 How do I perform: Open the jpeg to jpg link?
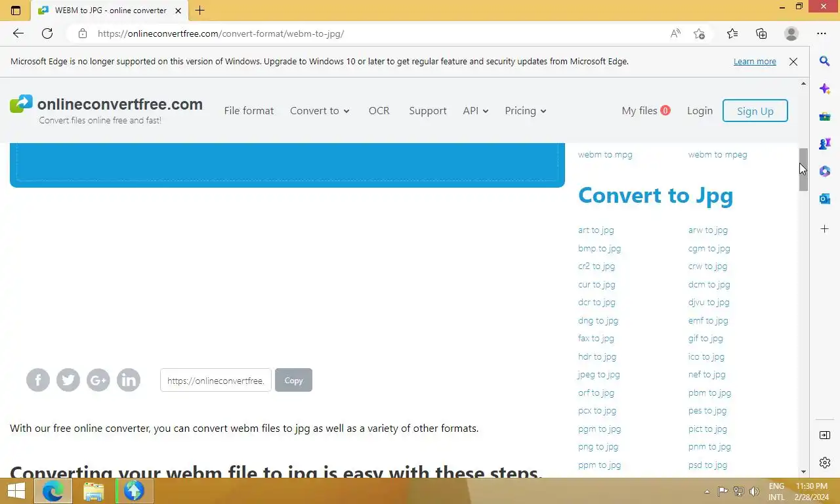coord(598,375)
